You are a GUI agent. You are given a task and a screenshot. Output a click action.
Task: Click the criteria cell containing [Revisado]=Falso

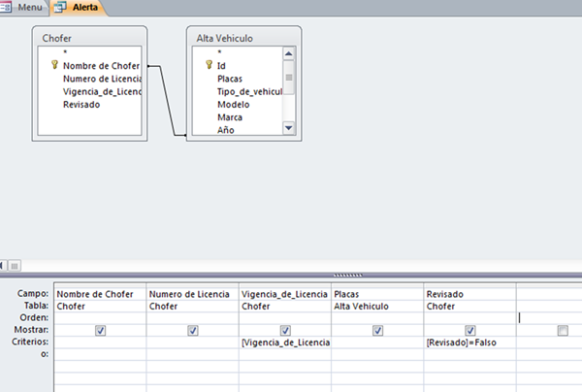tap(469, 343)
